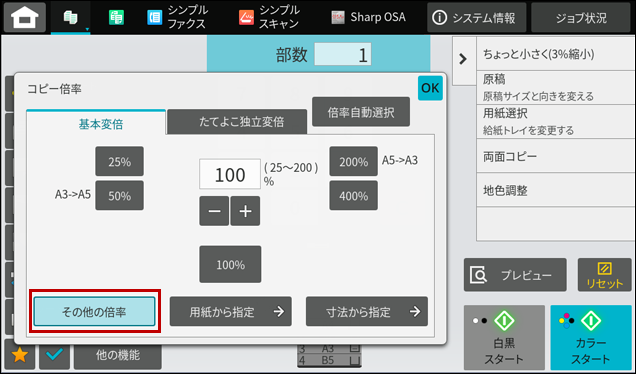Viewport: 636px width, 374px height.
Task: Go to the Home screen icon
Action: [x=25, y=17]
